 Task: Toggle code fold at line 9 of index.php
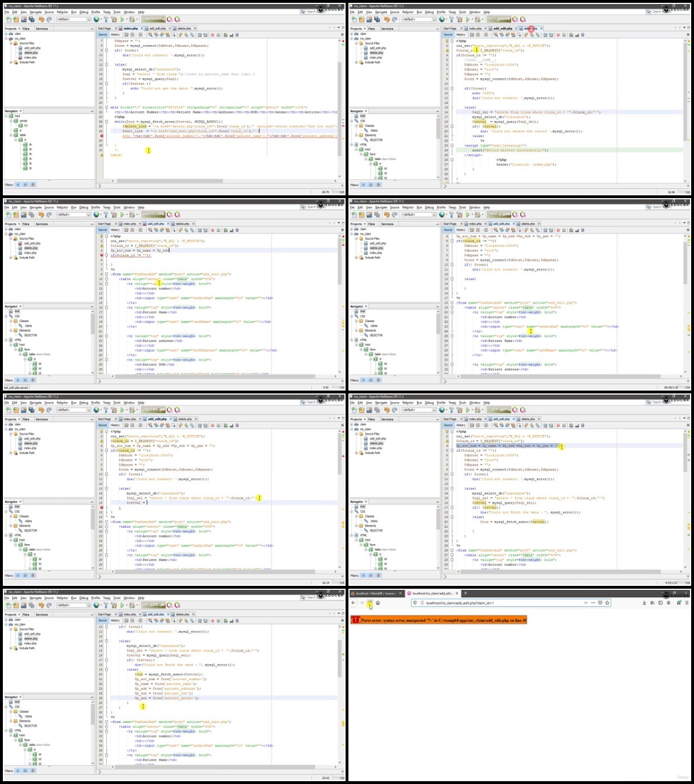[x=107, y=50]
